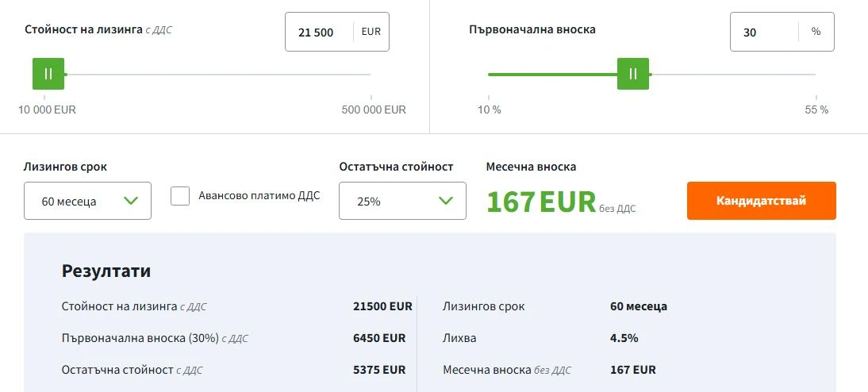Enable the Авансово платимо ДДС checkbox
The image size is (868, 392).
(x=181, y=196)
